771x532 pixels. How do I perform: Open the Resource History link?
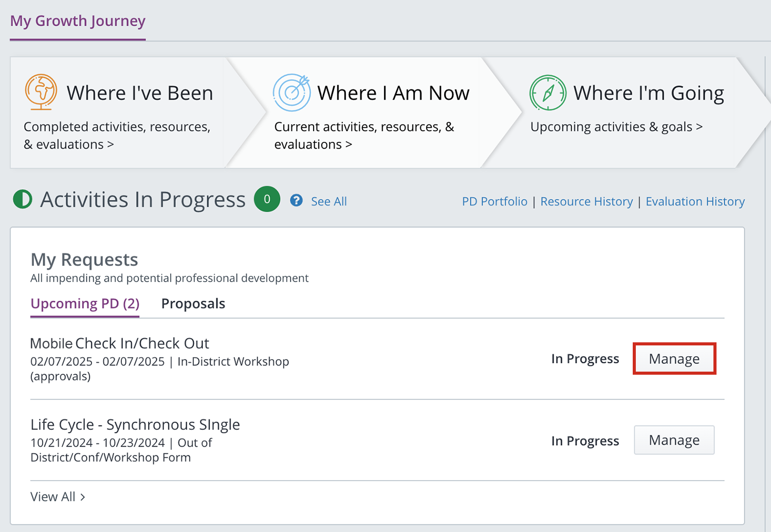(586, 201)
